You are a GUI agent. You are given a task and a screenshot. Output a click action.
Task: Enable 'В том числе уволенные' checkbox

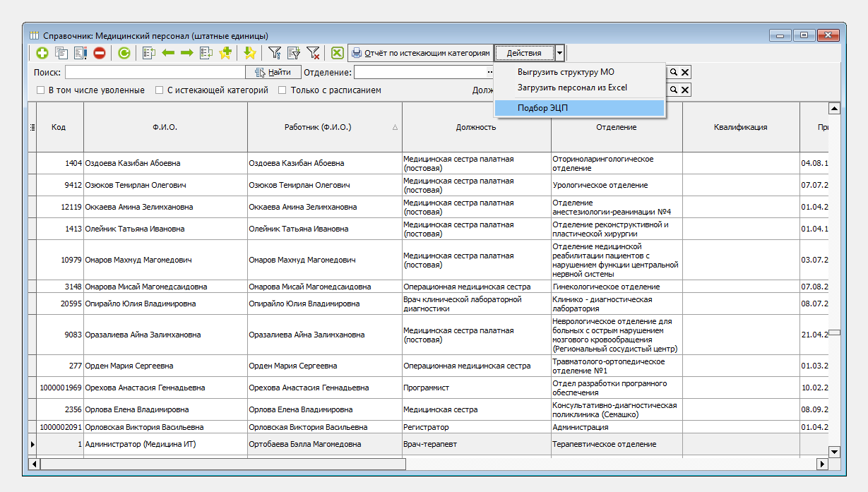[x=40, y=90]
